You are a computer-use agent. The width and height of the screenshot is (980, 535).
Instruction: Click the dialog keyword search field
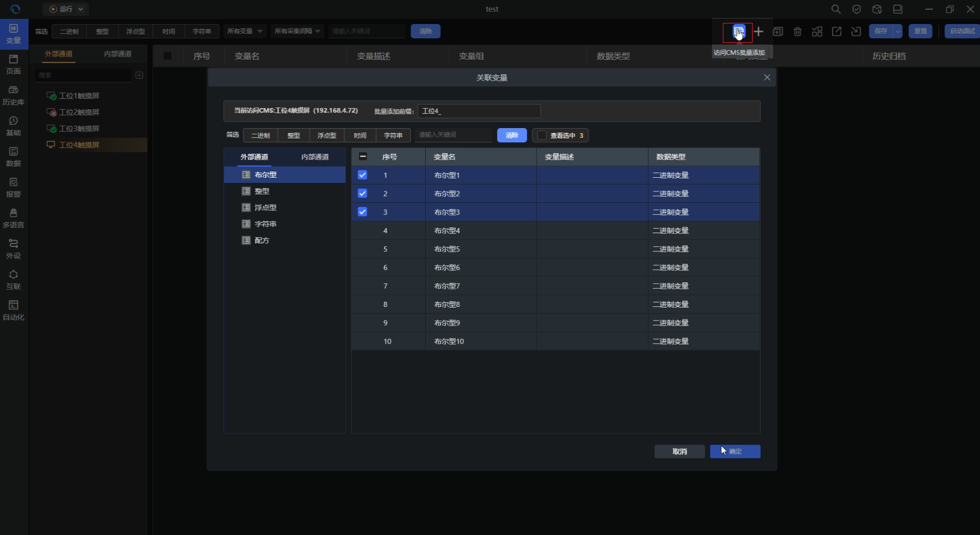pyautogui.click(x=453, y=135)
